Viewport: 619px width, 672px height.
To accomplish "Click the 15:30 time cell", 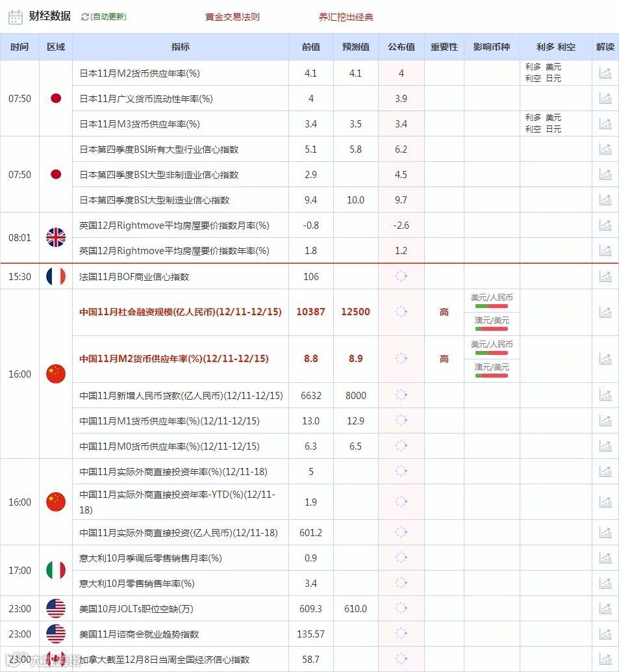I will point(19,276).
